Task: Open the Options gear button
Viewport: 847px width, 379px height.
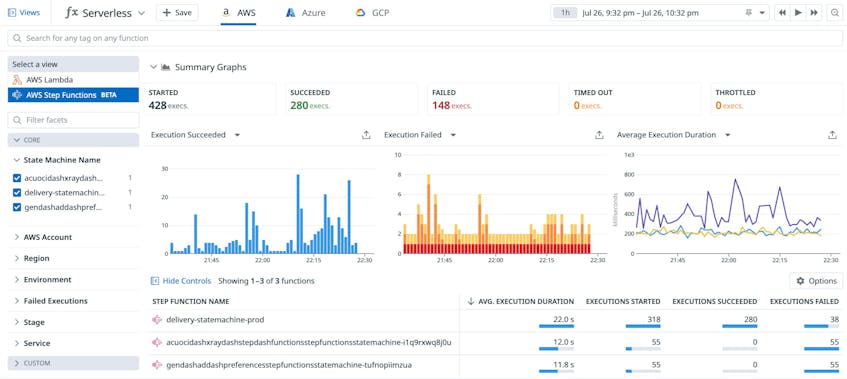Action: click(x=816, y=281)
